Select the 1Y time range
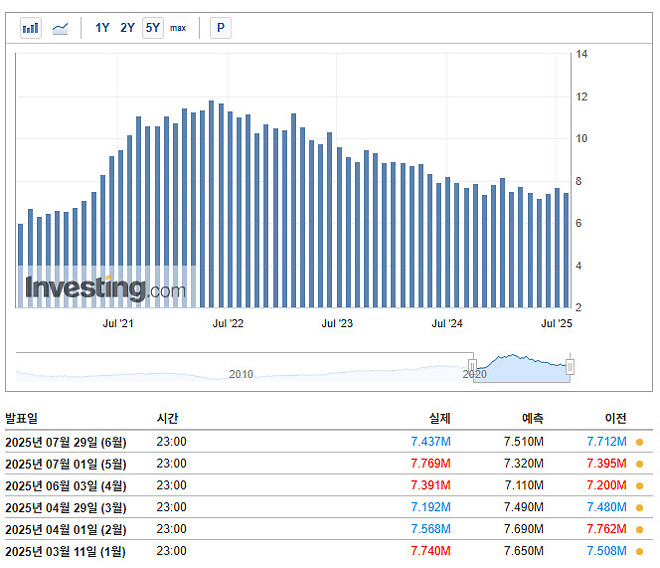The image size is (660, 568). [102, 28]
